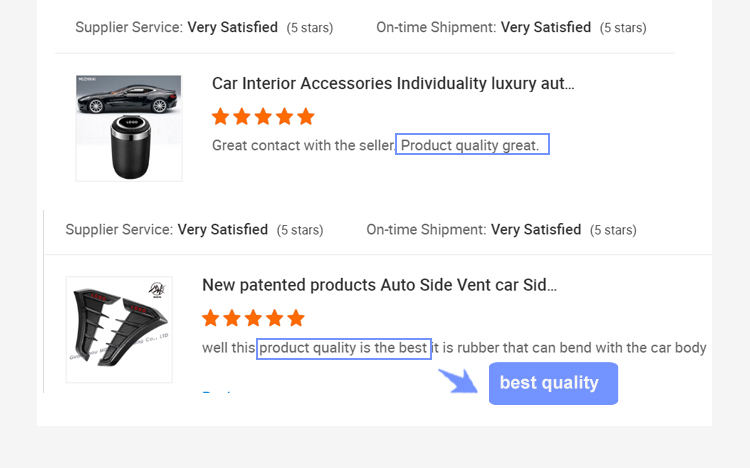Open the side vent product thumbnail
The width and height of the screenshot is (750, 468).
coord(119,329)
